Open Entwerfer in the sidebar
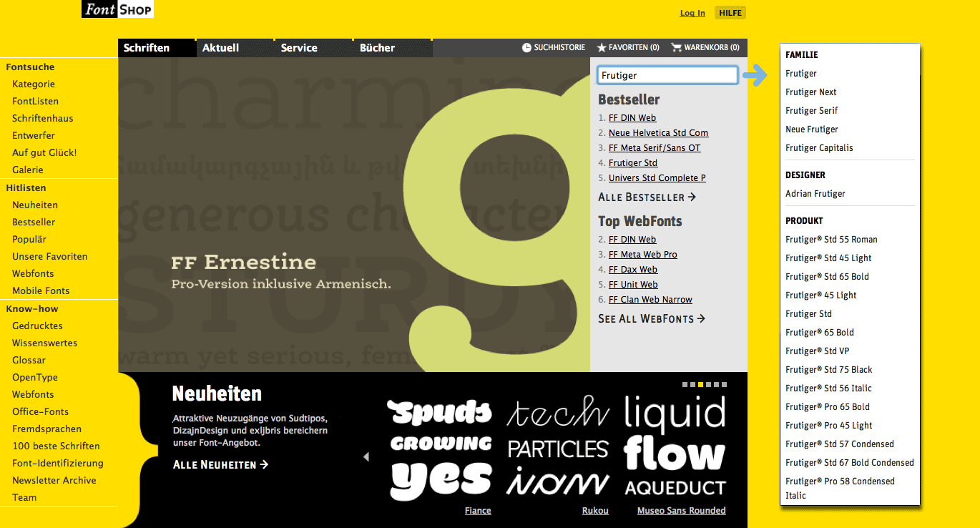The image size is (980, 528). (34, 136)
